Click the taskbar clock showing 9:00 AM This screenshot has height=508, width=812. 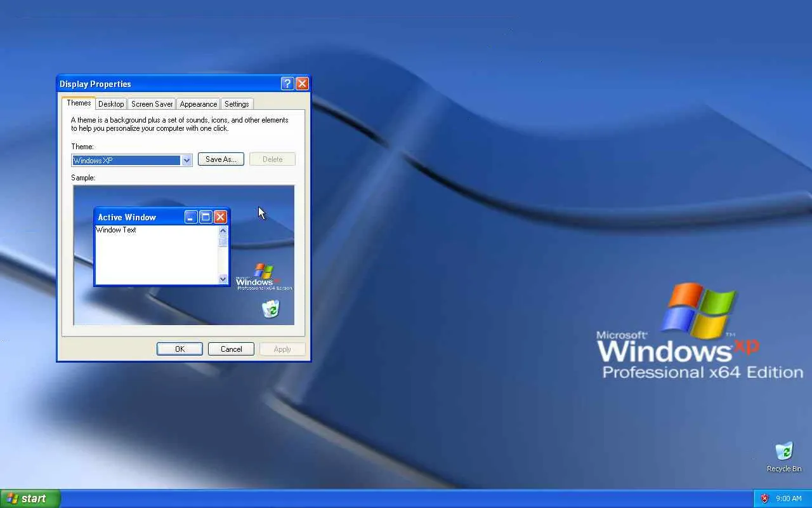click(x=789, y=498)
